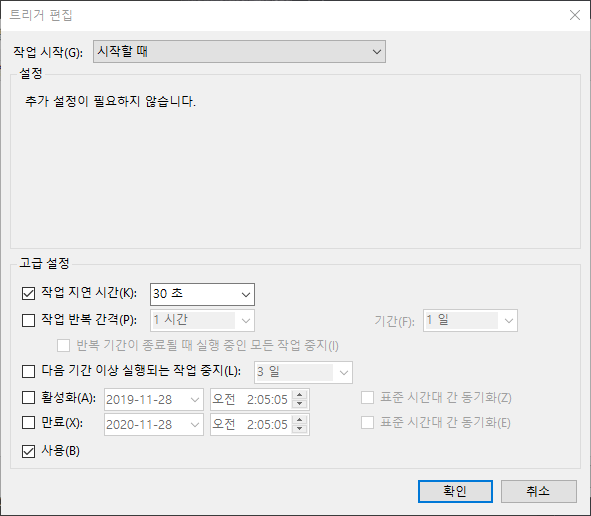Increase activation time with up arrow
The height and width of the screenshot is (516, 591).
pyautogui.click(x=300, y=395)
